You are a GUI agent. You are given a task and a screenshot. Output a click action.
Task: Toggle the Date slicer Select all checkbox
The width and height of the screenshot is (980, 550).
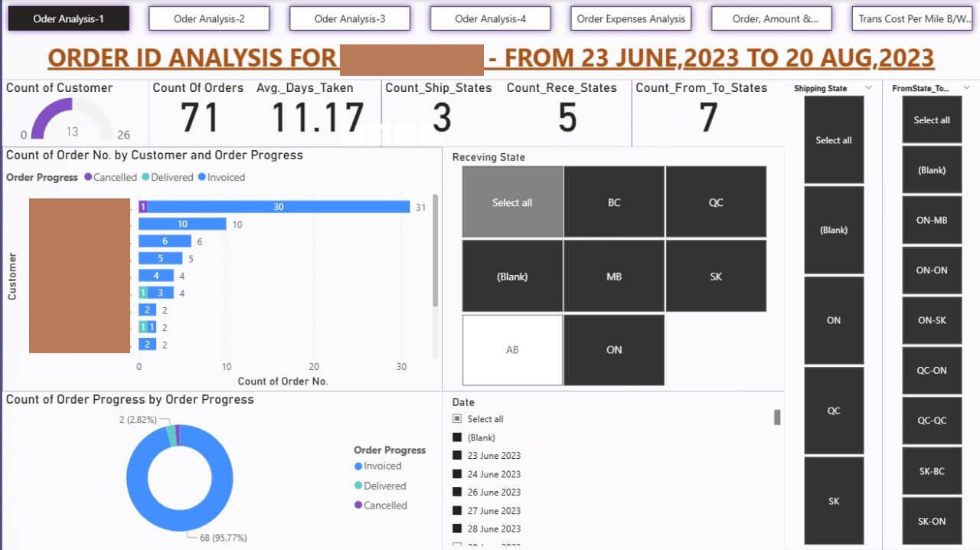[457, 419]
